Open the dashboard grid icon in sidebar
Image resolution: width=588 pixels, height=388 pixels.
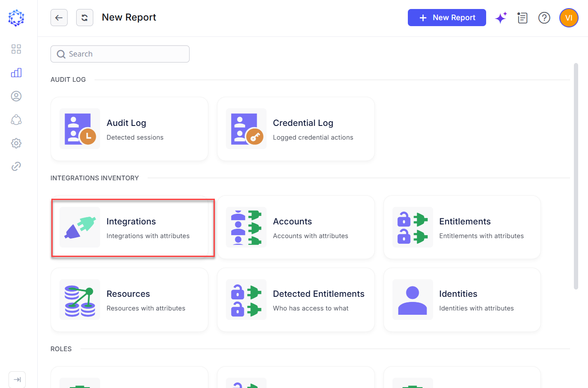16,49
